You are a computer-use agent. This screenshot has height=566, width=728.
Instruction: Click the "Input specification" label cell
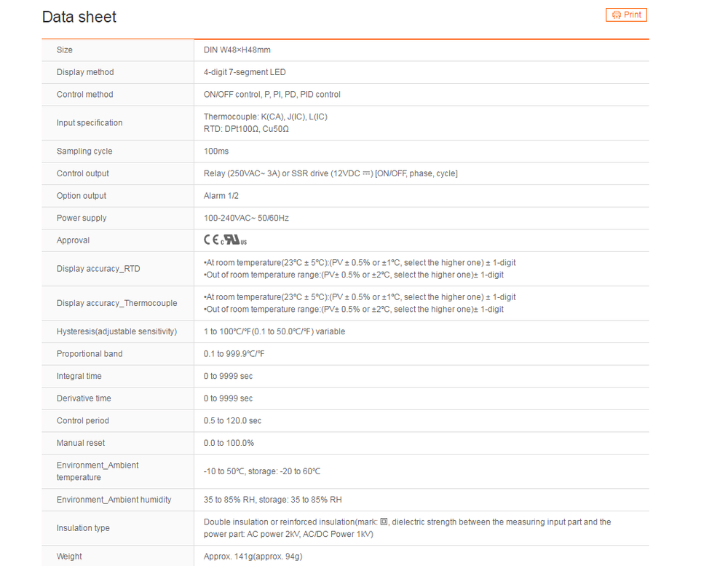click(x=90, y=123)
